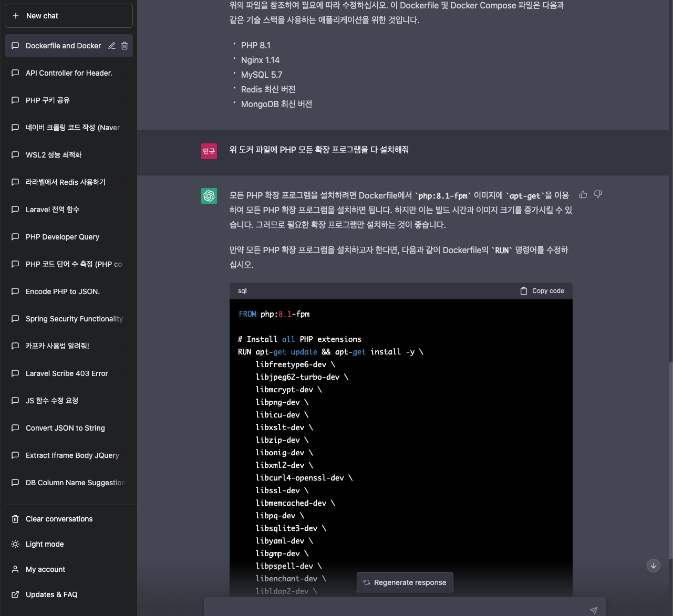Click Clear conversations
The image size is (673, 616).
[x=69, y=519]
